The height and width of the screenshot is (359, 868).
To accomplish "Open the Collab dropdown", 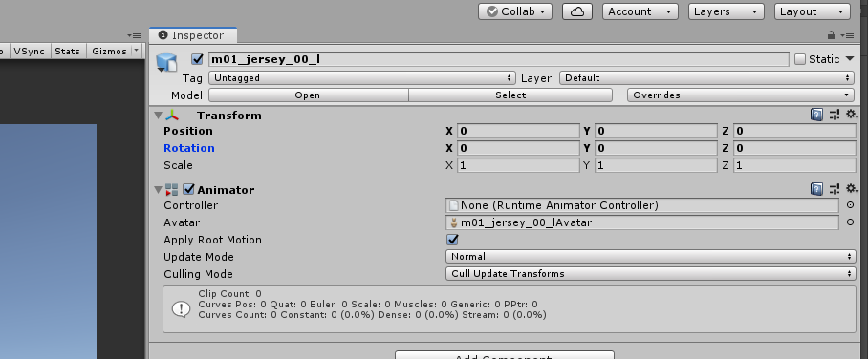I will pos(515,11).
